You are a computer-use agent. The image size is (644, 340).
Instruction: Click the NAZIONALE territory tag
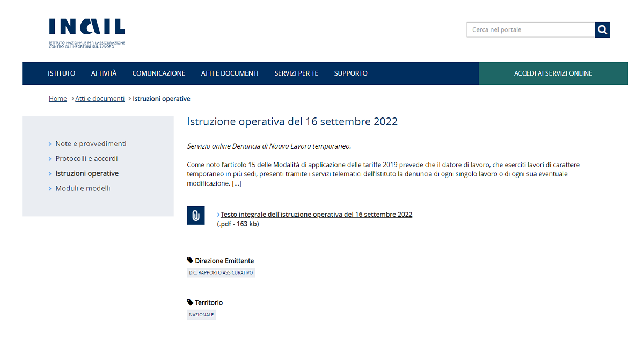pyautogui.click(x=201, y=315)
